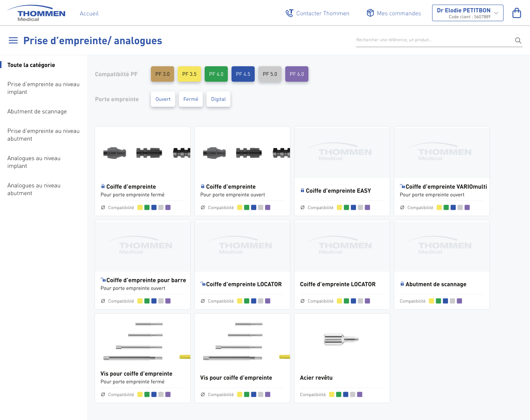Open the hamburger menu icon
The width and height of the screenshot is (530, 420).
tap(13, 40)
